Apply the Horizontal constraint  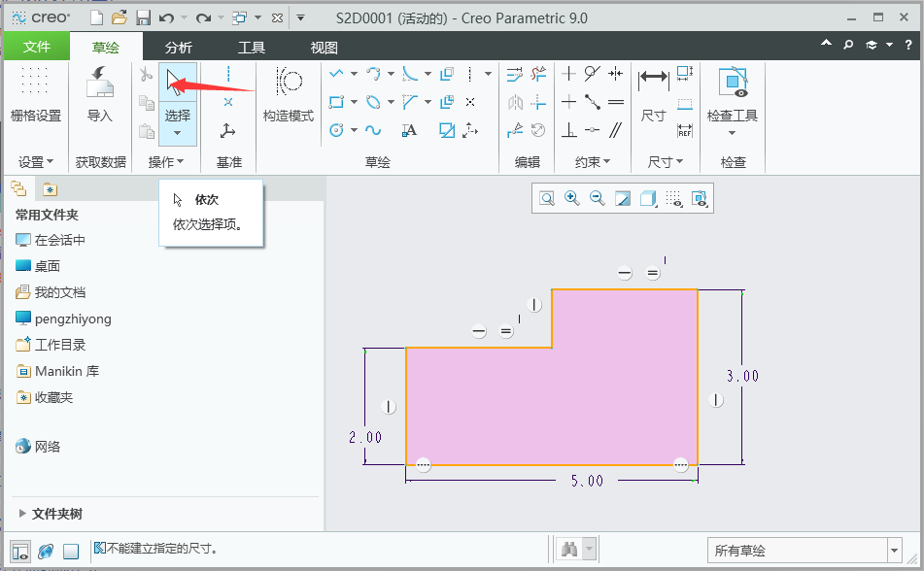coord(568,102)
